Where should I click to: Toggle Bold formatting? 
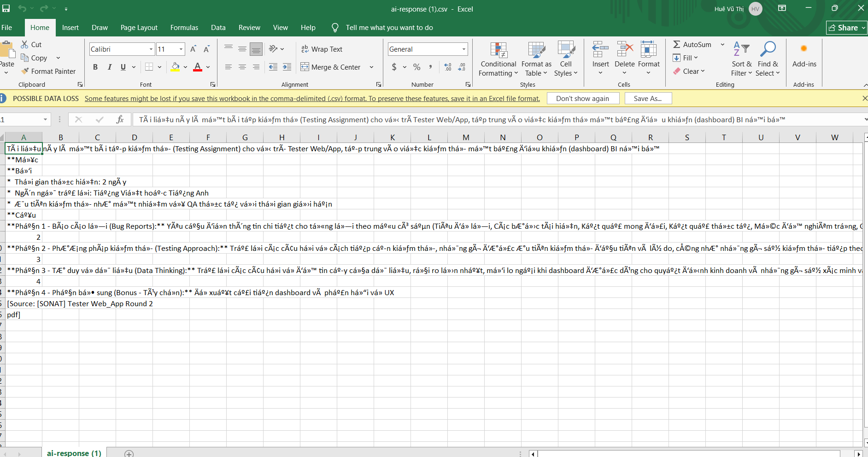point(95,67)
